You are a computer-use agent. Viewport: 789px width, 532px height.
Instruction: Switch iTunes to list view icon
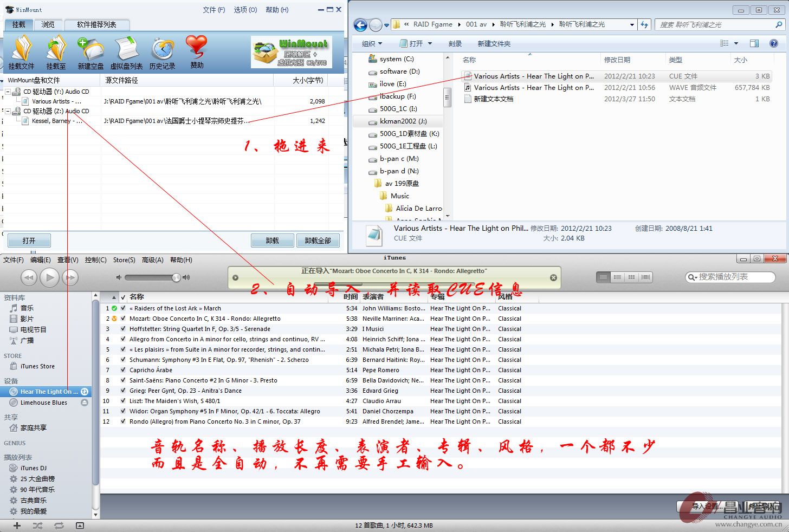[603, 277]
